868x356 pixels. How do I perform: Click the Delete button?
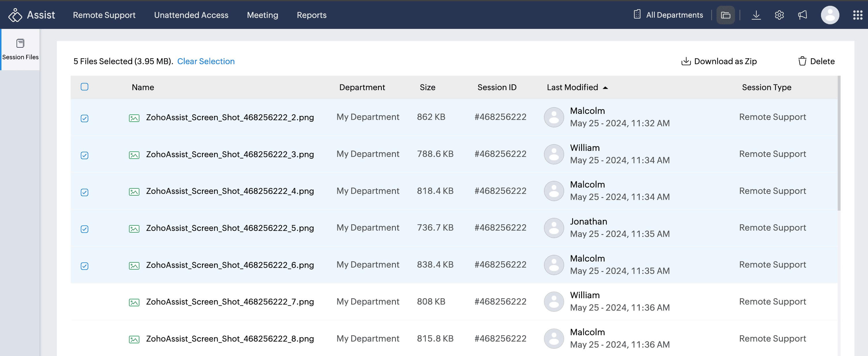pyautogui.click(x=816, y=61)
